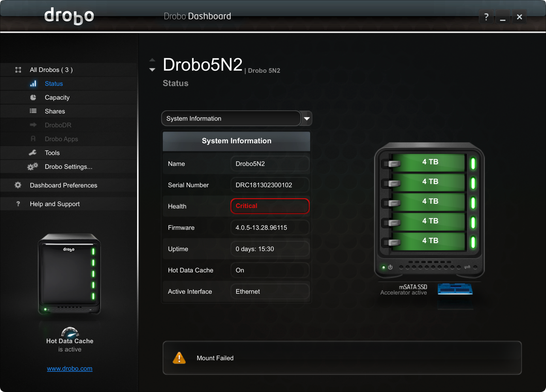The image size is (546, 392).
Task: Click the Drobo logo in the header
Action: tap(69, 16)
